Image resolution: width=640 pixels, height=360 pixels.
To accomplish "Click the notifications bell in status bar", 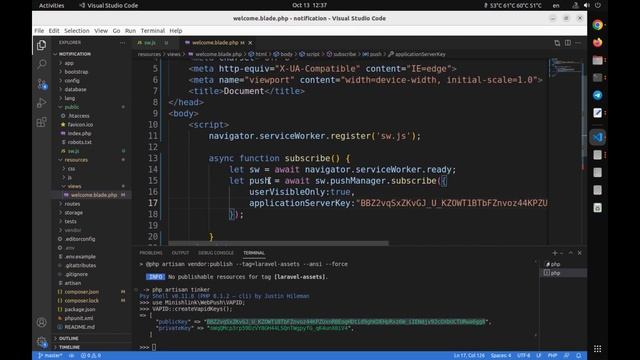I will (579, 356).
